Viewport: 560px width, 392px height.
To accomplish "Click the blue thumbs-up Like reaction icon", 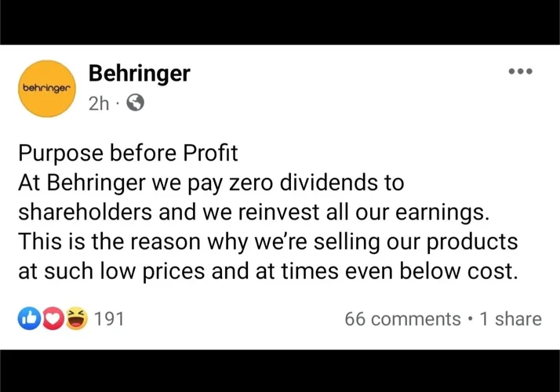I will click(x=29, y=319).
